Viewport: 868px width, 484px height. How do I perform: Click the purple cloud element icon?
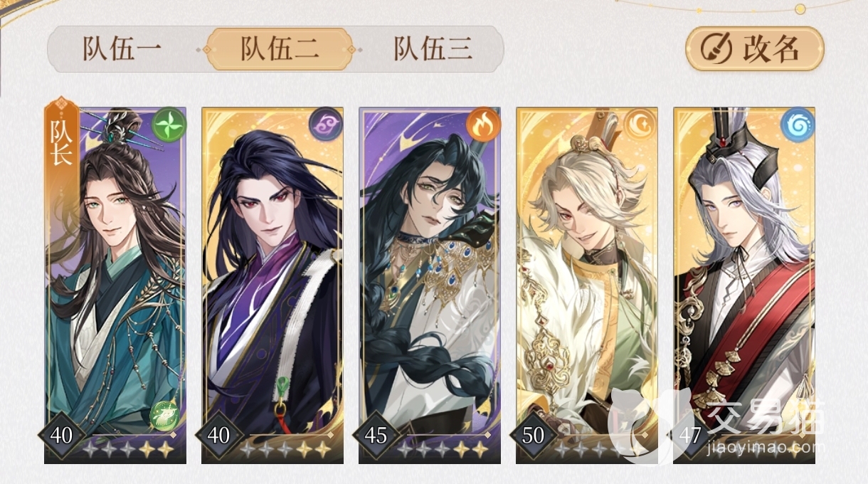tap(327, 125)
